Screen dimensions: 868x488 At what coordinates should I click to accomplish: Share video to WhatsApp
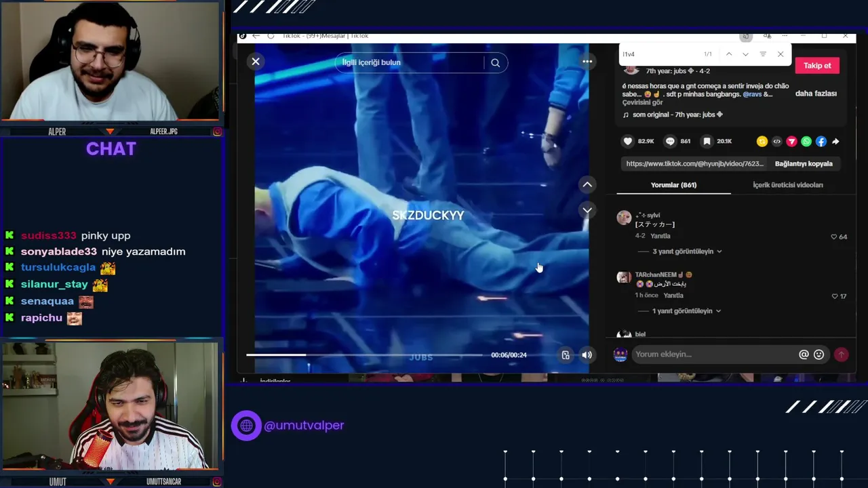click(x=806, y=142)
